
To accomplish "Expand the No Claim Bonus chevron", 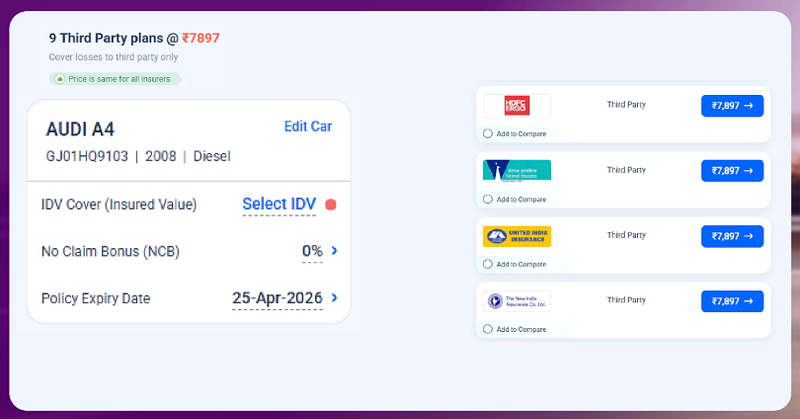I will 335,251.
